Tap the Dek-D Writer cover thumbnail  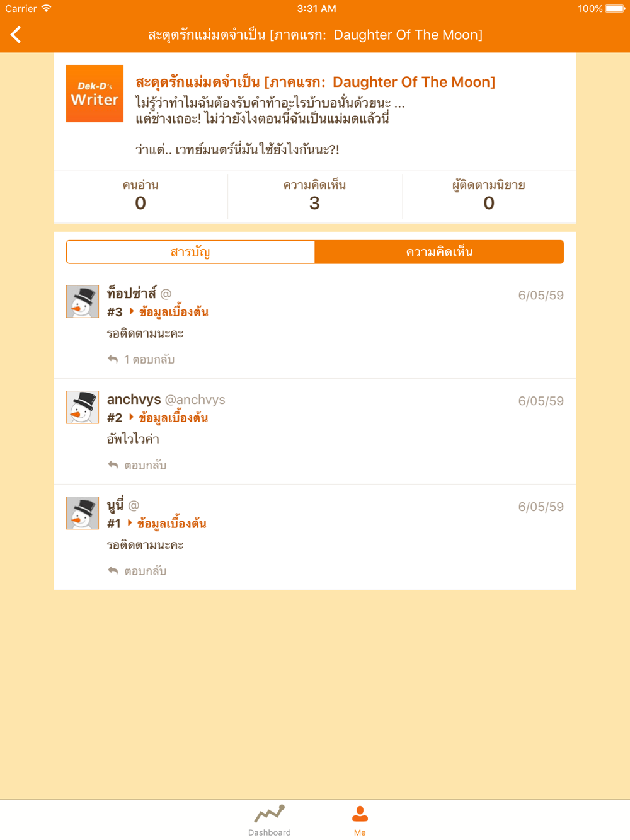coord(94,93)
